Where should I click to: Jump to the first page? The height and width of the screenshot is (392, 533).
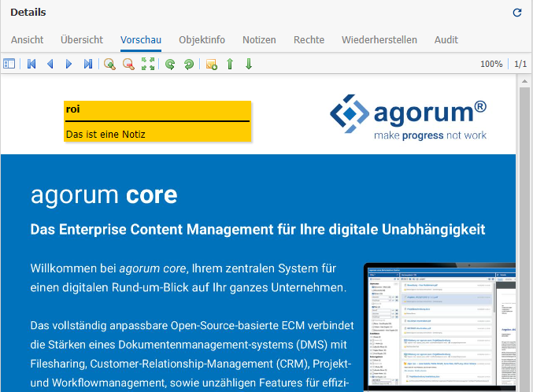point(31,64)
